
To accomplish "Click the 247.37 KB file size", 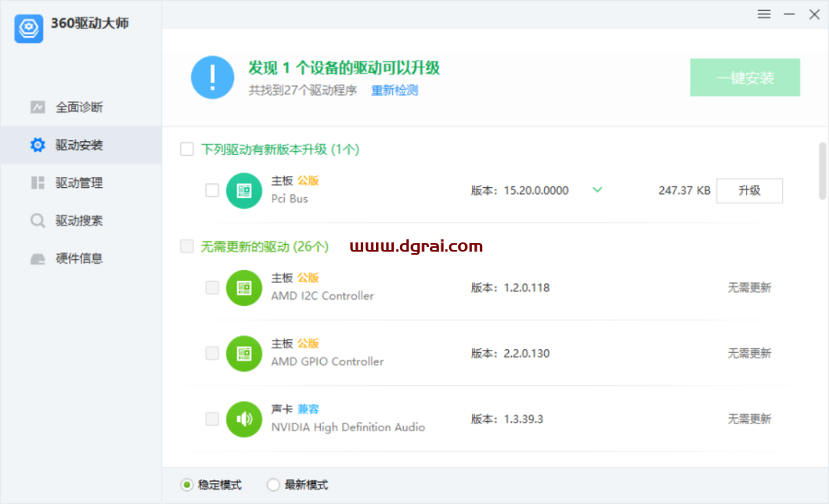I will tap(684, 191).
